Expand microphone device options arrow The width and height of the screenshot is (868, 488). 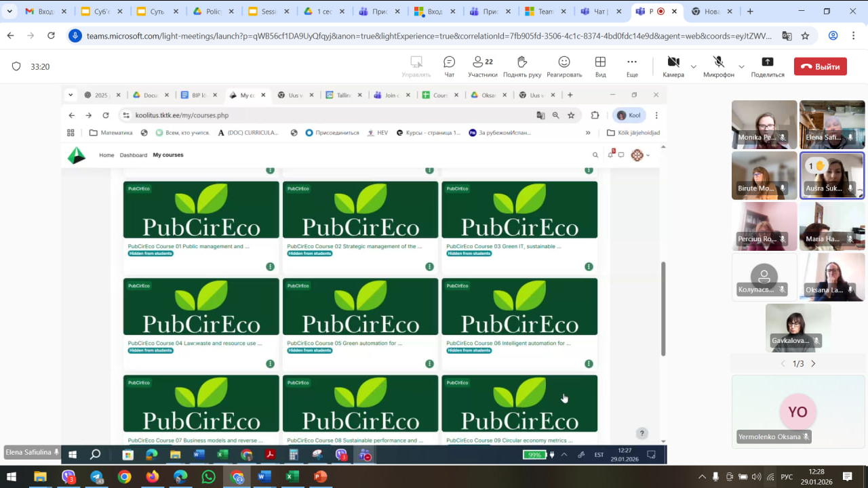741,66
